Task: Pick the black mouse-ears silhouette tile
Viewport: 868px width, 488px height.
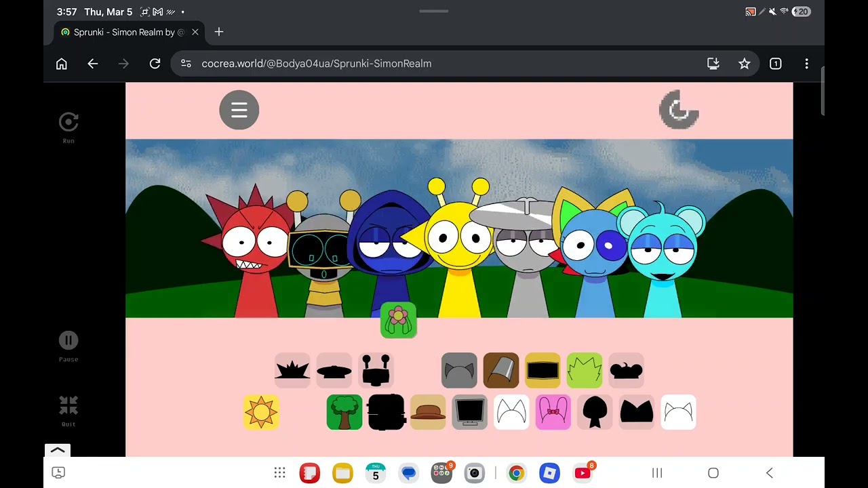Action: point(626,371)
